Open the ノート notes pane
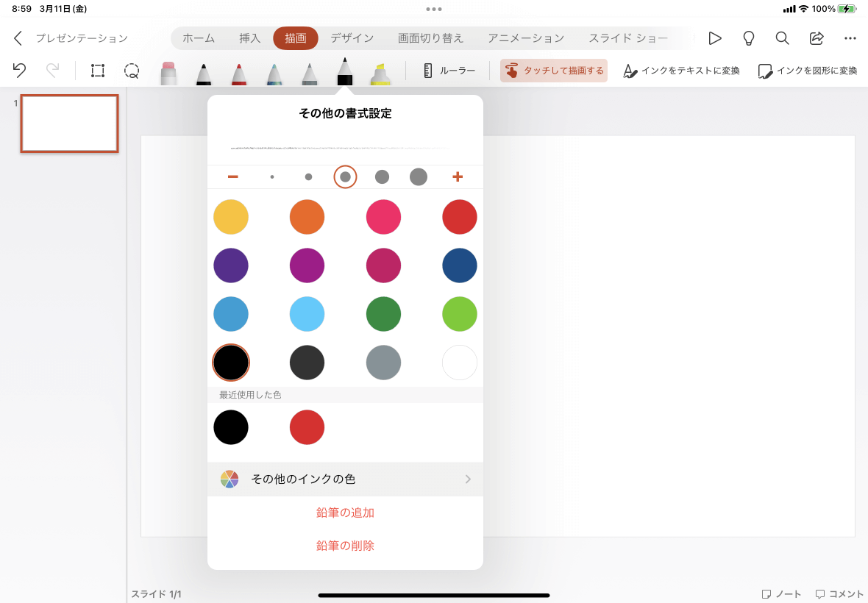Viewport: 868px width, 603px height. 781,594
